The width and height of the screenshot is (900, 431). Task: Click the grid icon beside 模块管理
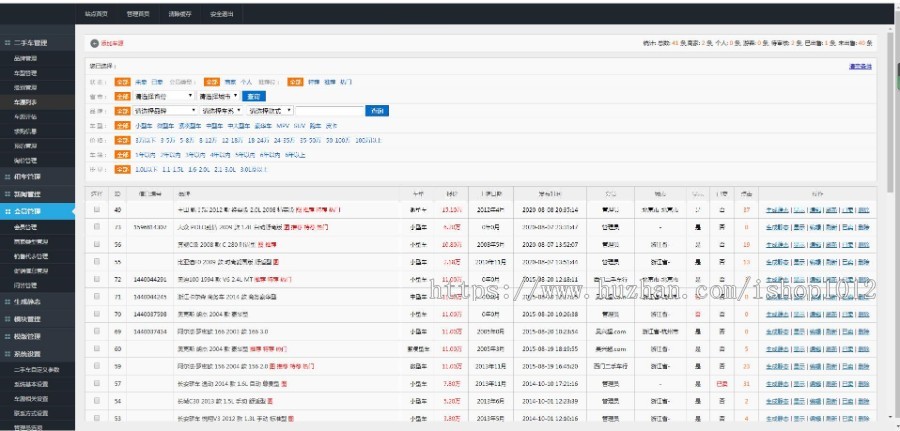[x=6, y=319]
